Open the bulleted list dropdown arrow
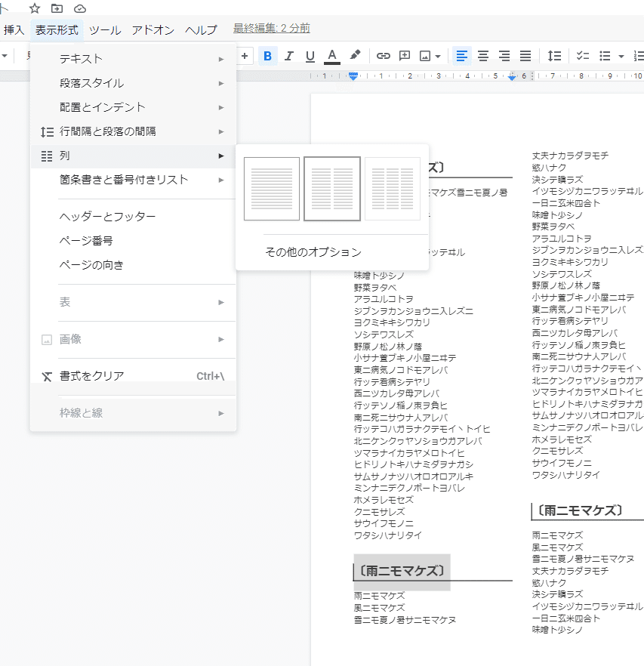 pyautogui.click(x=620, y=56)
